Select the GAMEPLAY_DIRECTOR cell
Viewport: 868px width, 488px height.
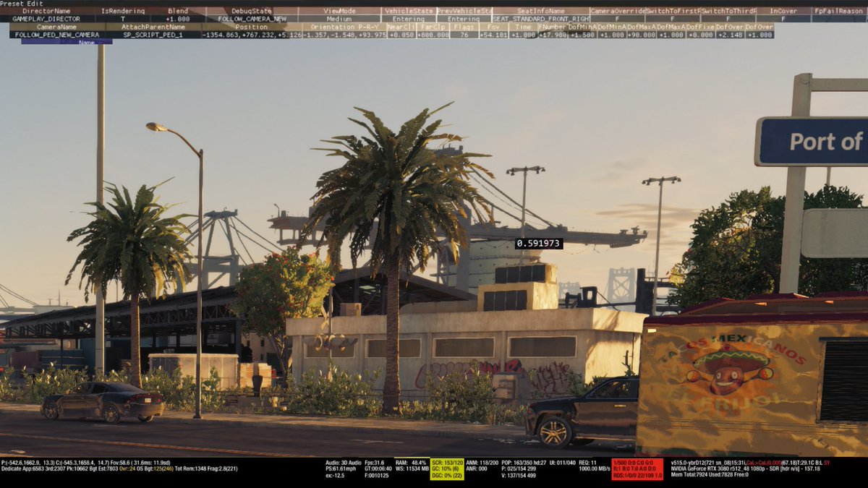46,19
